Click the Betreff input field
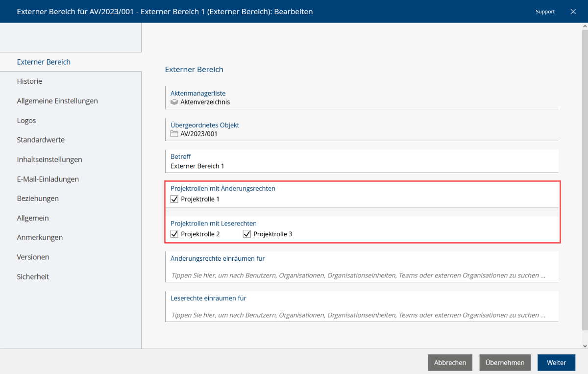 pyautogui.click(x=362, y=161)
